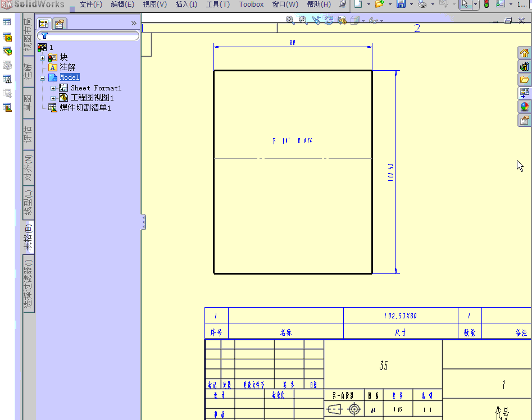Switch to FeatureManager design tree tab
532x420 pixels.
click(x=44, y=24)
